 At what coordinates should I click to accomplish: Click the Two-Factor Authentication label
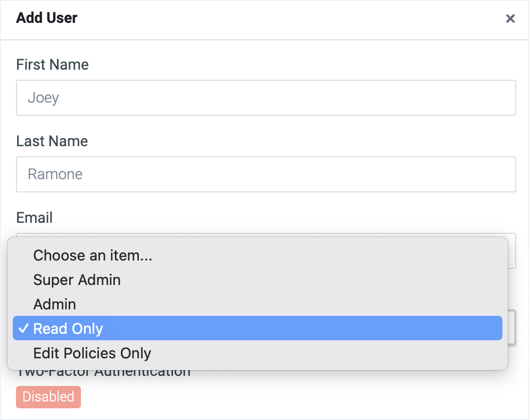tap(103, 374)
